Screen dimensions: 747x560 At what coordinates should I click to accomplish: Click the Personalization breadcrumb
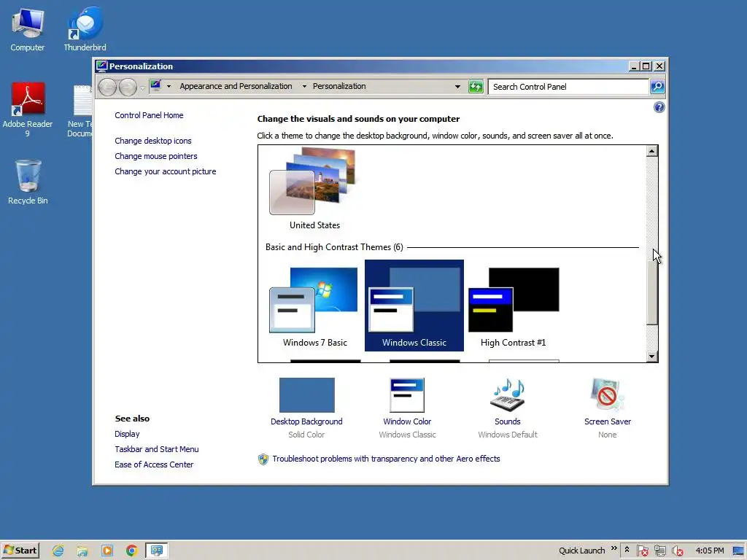pyautogui.click(x=339, y=86)
